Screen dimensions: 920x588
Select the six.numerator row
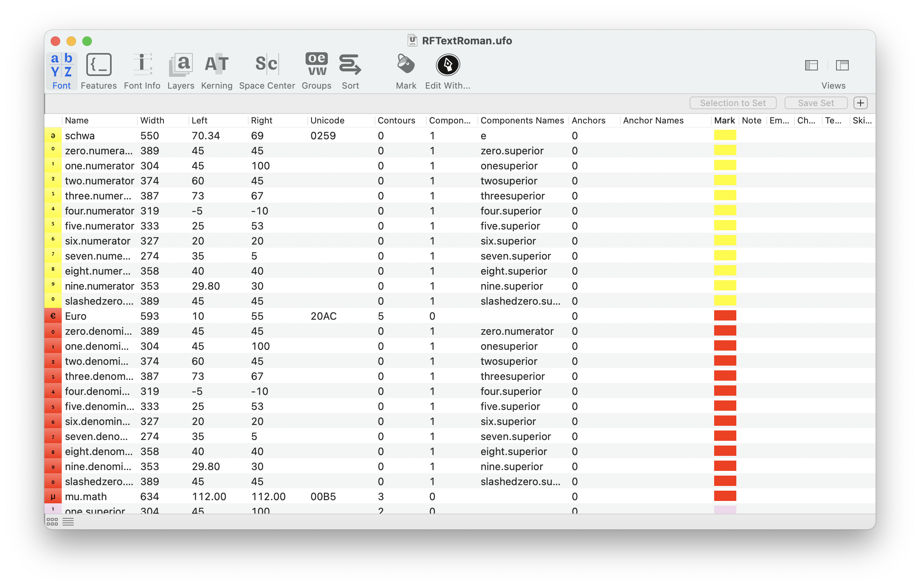click(460, 241)
